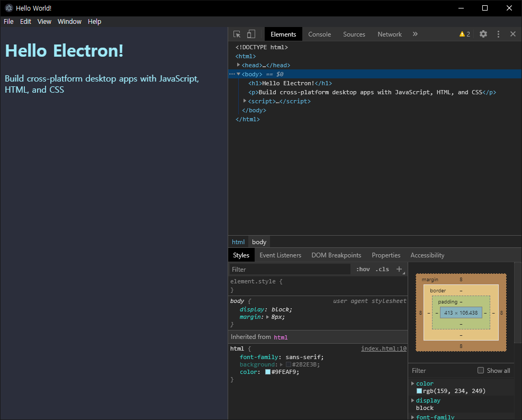Collapse the body element node

(x=238, y=74)
